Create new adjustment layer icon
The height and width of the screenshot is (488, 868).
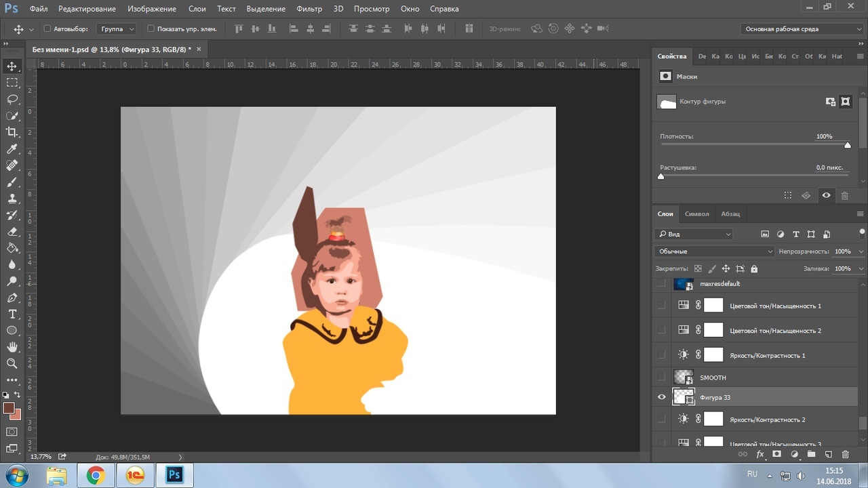tap(794, 454)
